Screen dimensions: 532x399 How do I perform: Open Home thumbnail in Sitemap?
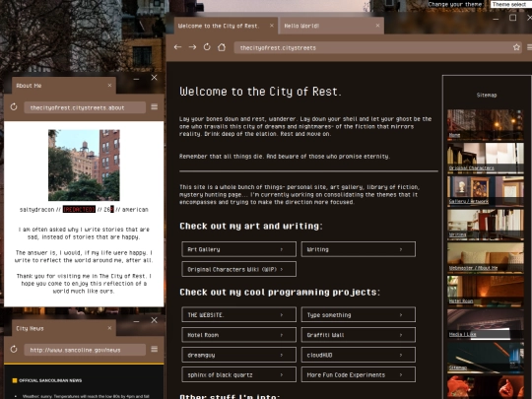point(485,124)
